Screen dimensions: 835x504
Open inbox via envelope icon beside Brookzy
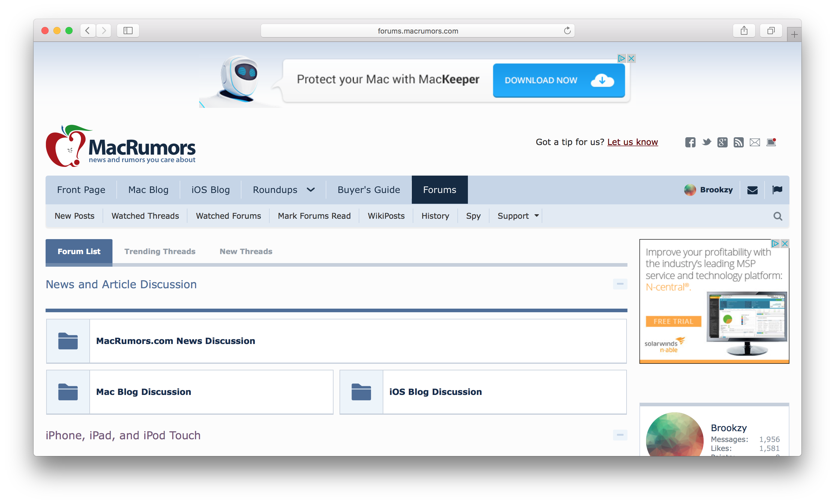click(752, 190)
